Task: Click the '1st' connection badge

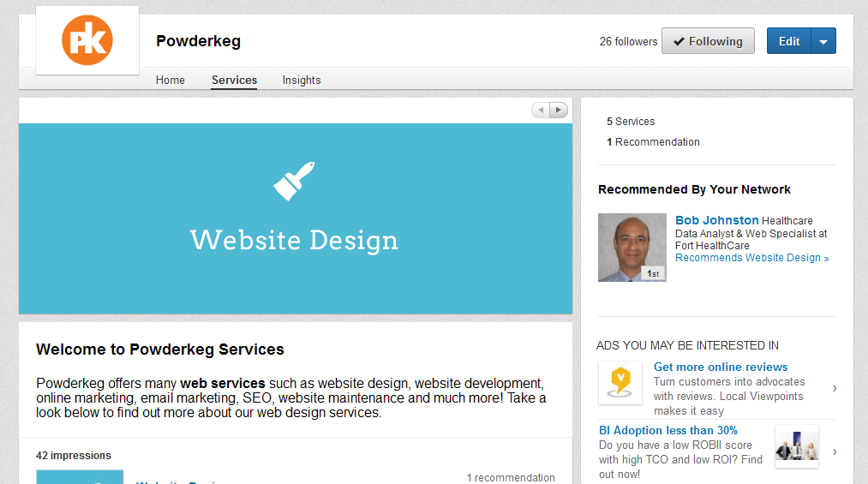Action: tap(653, 274)
